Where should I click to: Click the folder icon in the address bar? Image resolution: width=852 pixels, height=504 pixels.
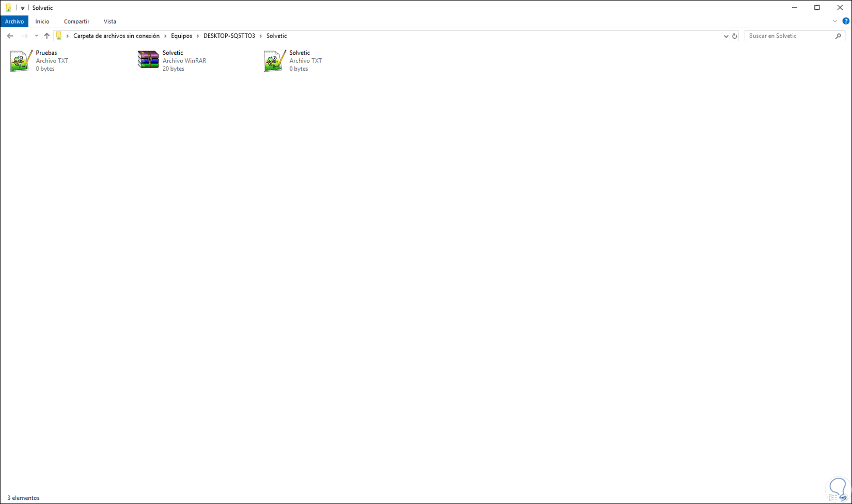point(59,36)
